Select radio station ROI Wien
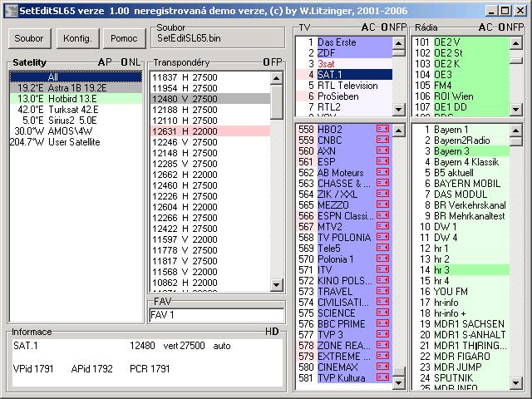Viewport: 532px width, 399px height. pos(461,96)
